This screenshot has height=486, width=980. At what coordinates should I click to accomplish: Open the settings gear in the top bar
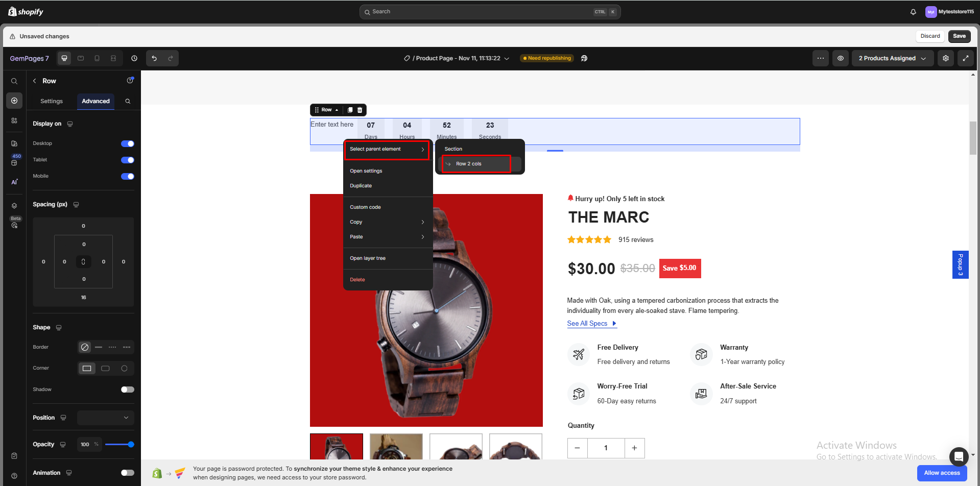coord(945,58)
